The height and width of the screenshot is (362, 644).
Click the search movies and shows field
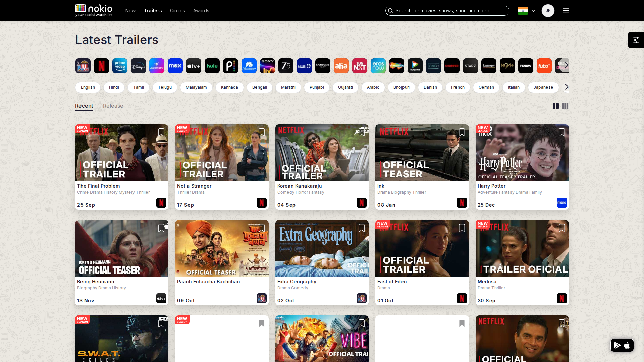(447, 11)
